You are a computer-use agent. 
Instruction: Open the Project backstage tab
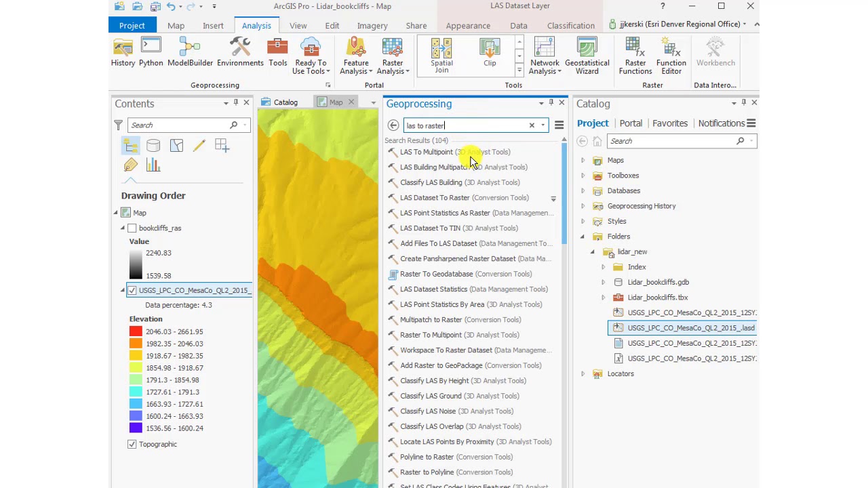(x=132, y=25)
